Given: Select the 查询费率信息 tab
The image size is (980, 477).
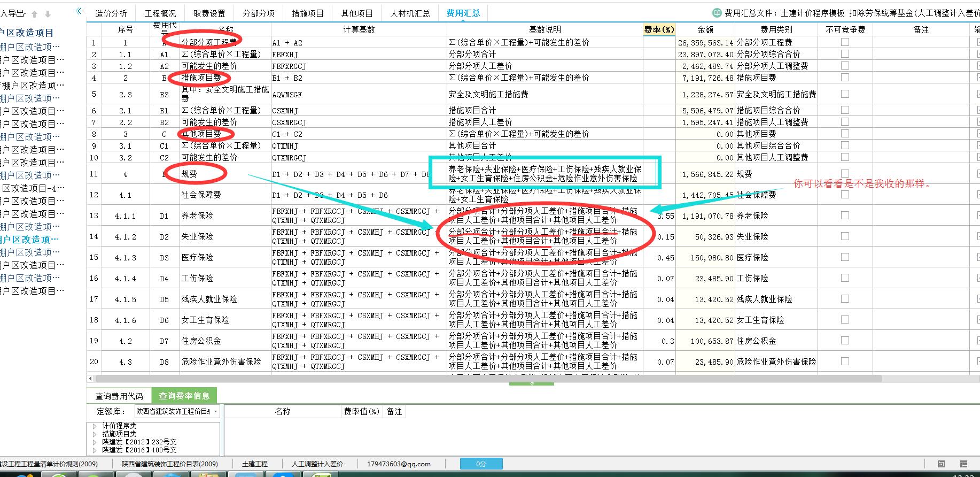Looking at the screenshot, I should click(184, 396).
